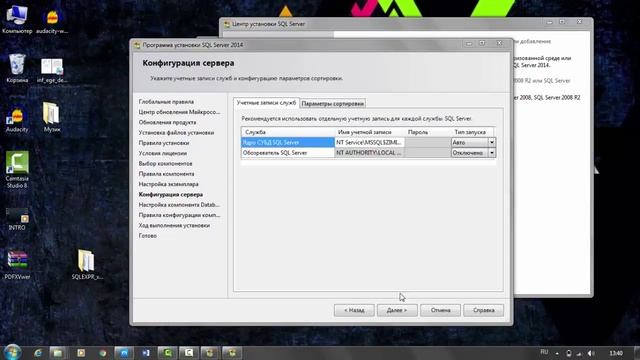This screenshot has height=360, width=640.
Task: Select the Готово step in sidebar
Action: (148, 236)
